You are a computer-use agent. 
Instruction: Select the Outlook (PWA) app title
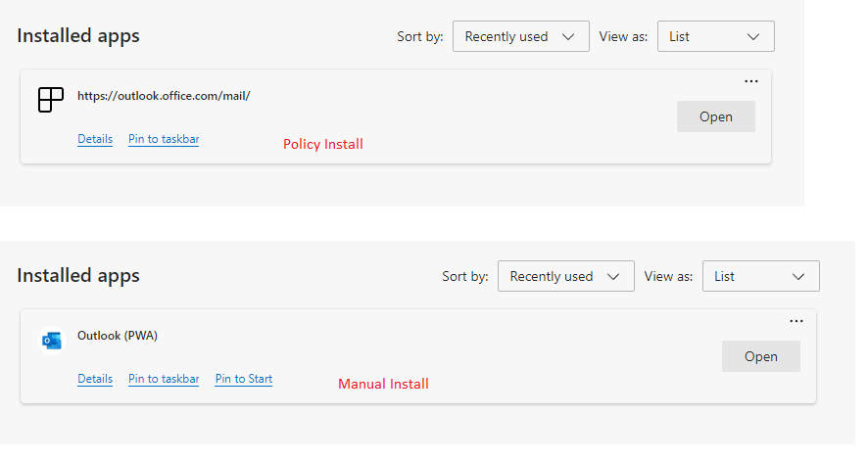[x=118, y=336]
